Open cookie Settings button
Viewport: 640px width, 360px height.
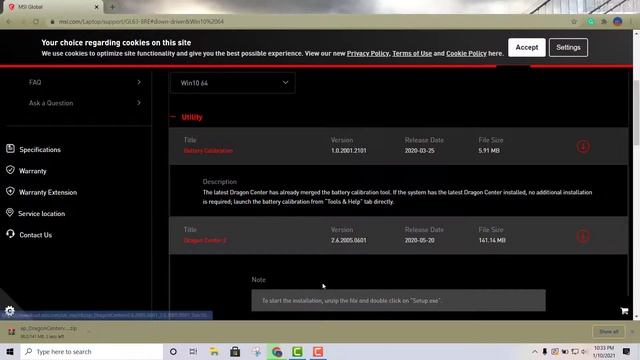[x=568, y=47]
